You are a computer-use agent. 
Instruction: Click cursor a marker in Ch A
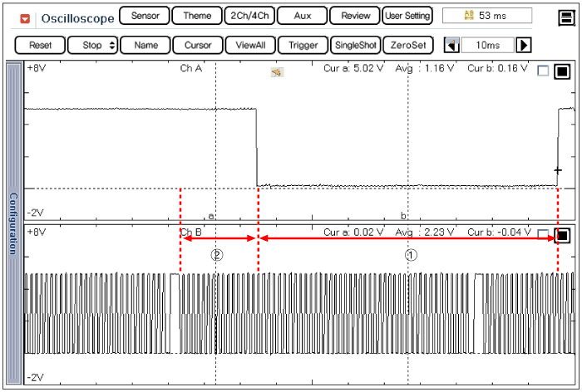211,216
